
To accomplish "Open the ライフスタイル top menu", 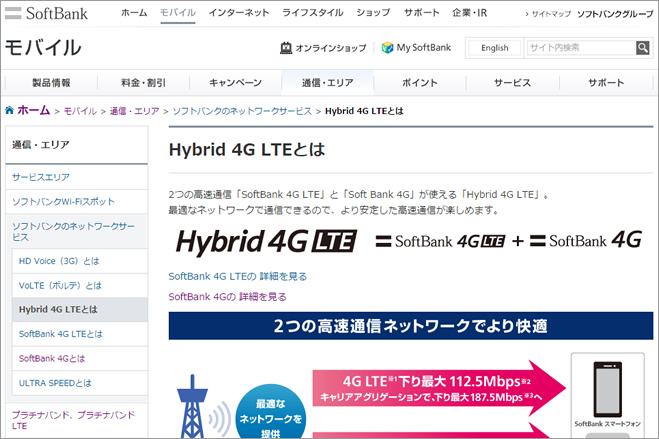I will 313,13.
